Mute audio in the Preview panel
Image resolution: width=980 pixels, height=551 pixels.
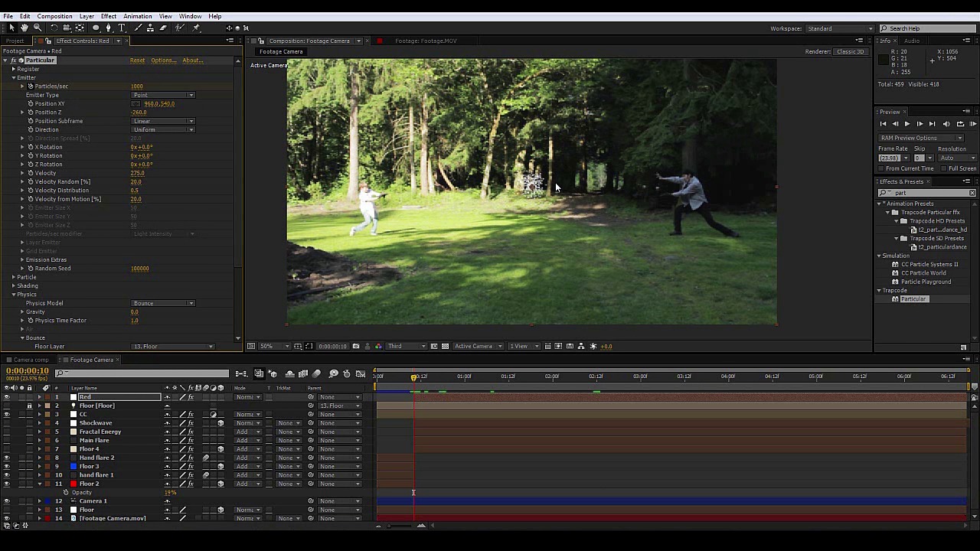[946, 124]
